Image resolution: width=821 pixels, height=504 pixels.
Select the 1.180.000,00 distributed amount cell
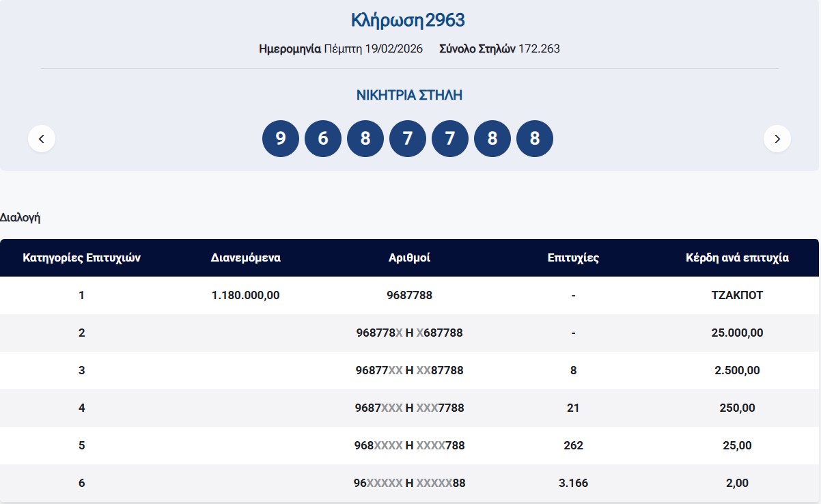pos(246,296)
